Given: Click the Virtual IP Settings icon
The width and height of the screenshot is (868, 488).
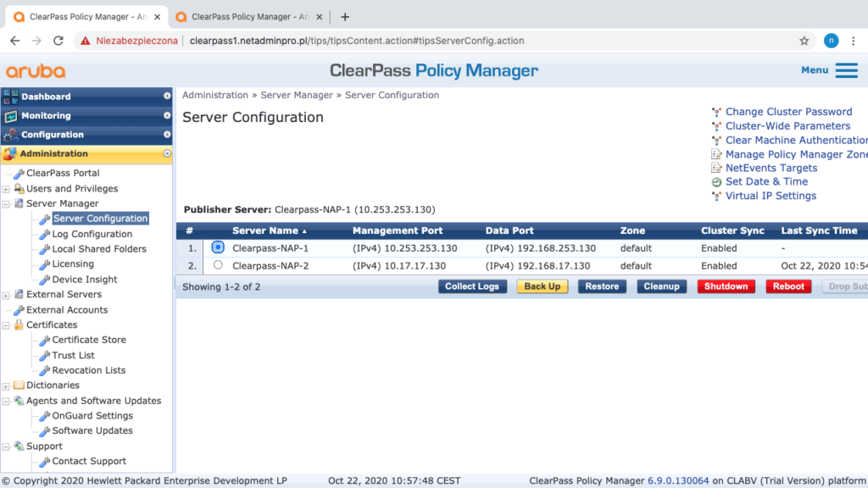Looking at the screenshot, I should point(716,196).
